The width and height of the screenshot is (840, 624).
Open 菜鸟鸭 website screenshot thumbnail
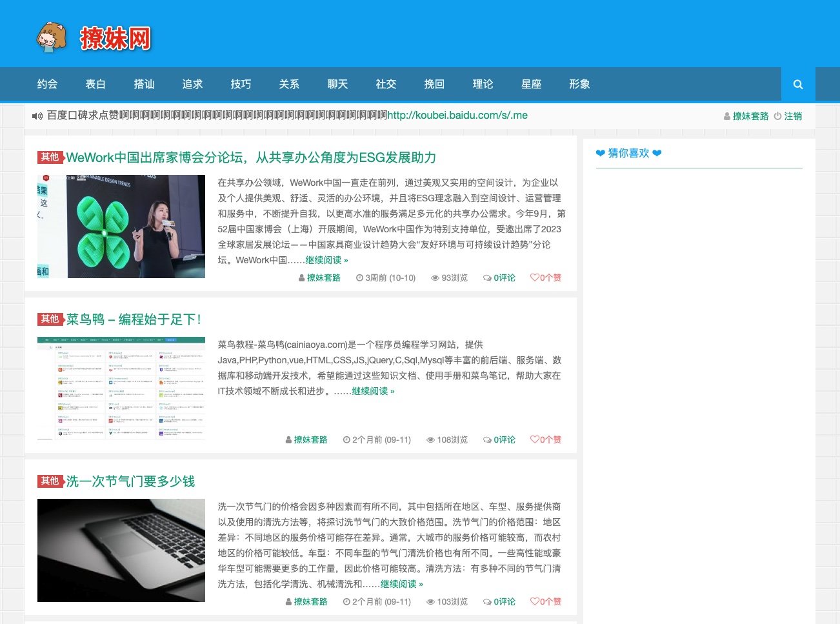pyautogui.click(x=121, y=388)
